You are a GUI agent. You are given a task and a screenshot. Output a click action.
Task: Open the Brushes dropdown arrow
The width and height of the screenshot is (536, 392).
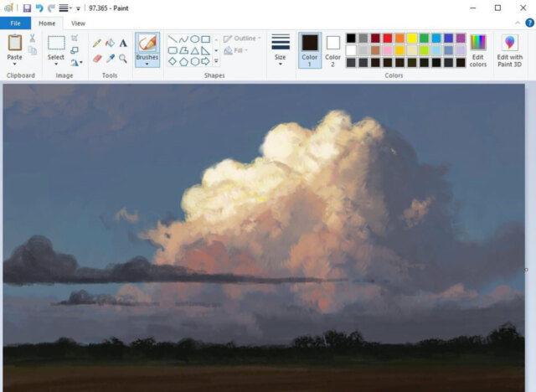pos(147,64)
